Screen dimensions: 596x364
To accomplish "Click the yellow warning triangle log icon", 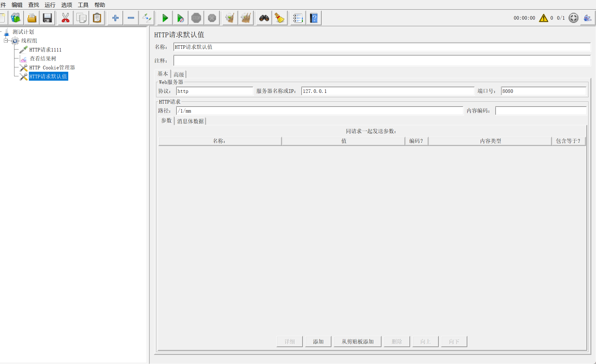I will (x=544, y=18).
